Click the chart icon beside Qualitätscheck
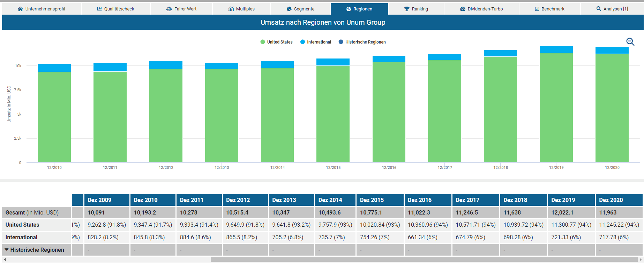The height and width of the screenshot is (265, 644). [x=99, y=9]
